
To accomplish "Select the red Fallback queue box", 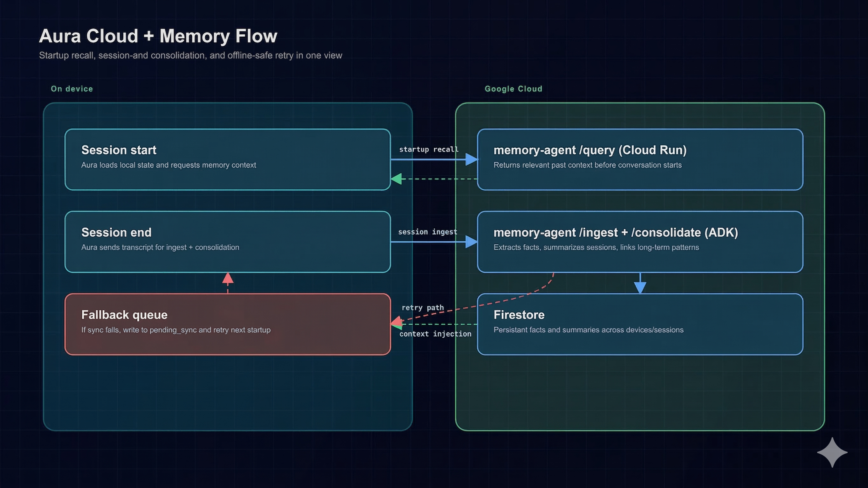I will click(227, 324).
